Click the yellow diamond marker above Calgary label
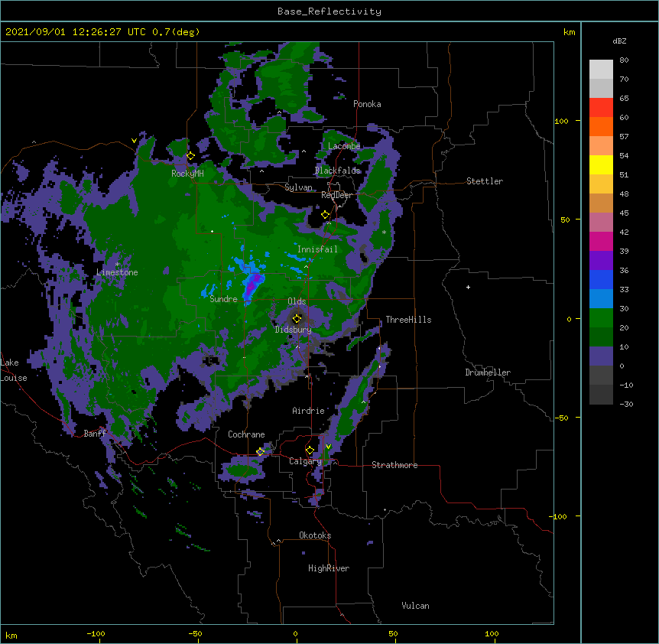 click(x=310, y=450)
